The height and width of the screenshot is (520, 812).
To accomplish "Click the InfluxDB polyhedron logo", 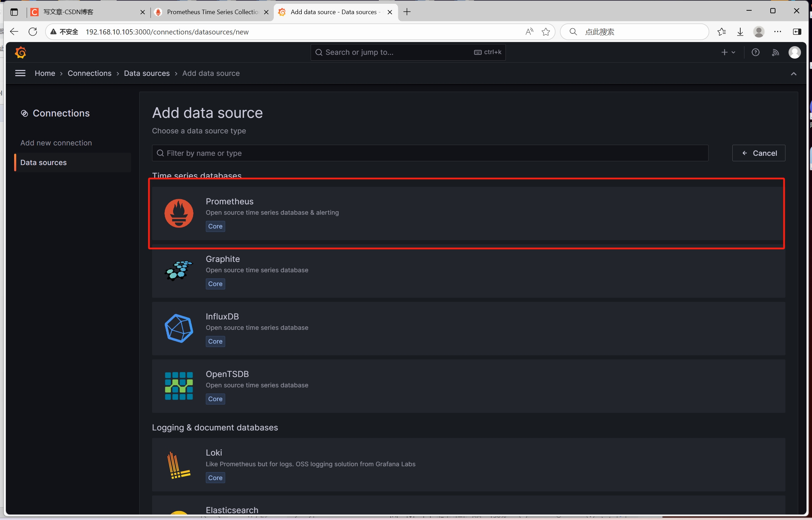I will [179, 328].
